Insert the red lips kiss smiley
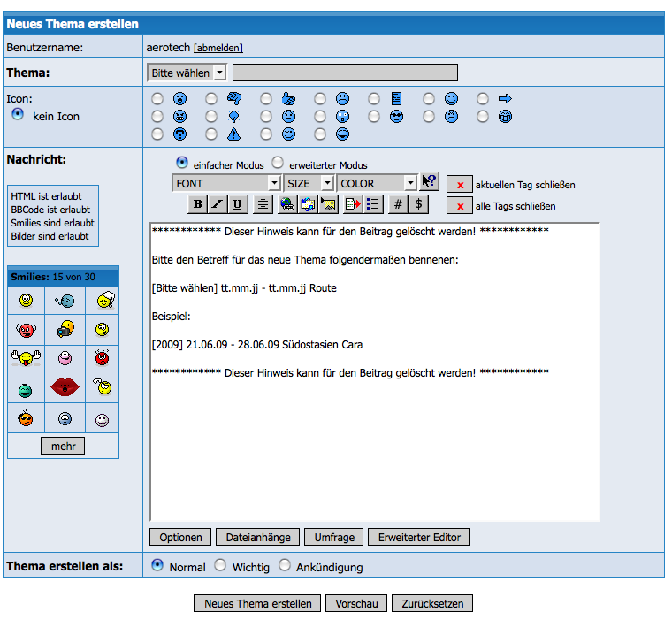 pyautogui.click(x=64, y=387)
